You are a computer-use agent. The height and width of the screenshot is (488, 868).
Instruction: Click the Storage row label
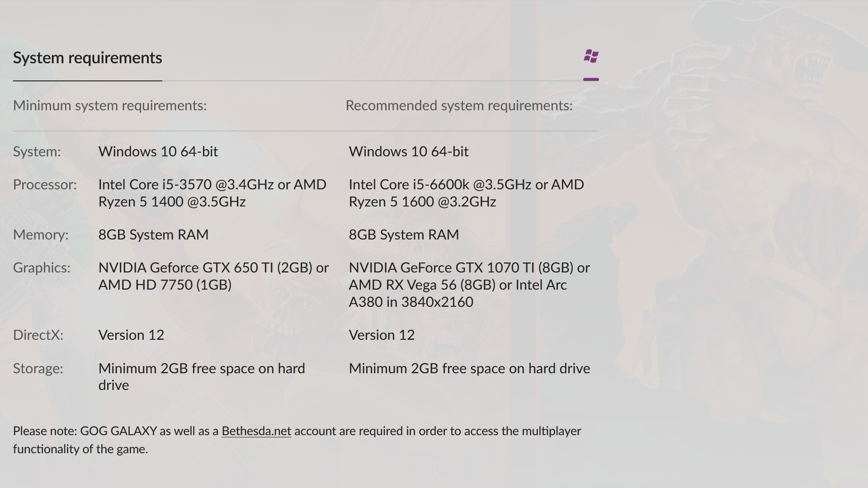tap(38, 369)
